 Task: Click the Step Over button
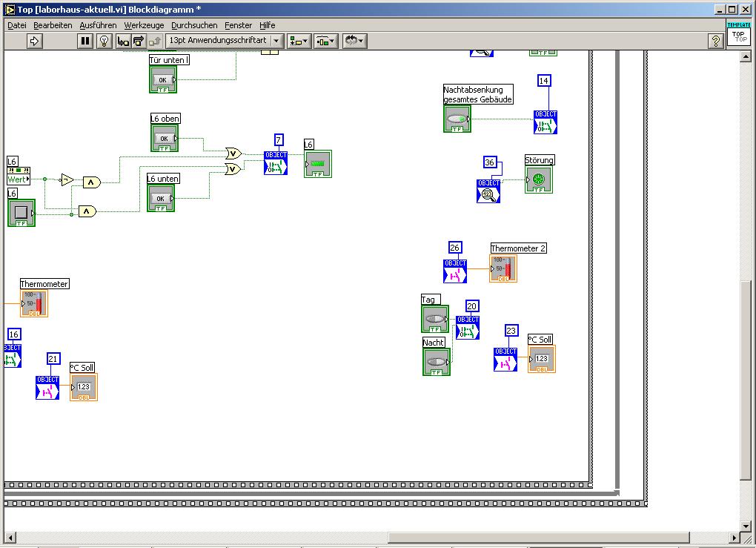point(139,41)
